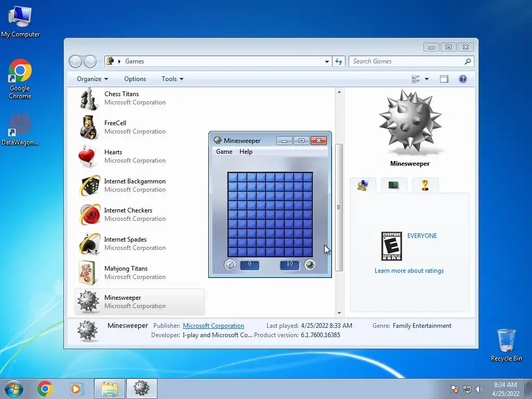This screenshot has width=532, height=399.
Task: Open the DataWagon desktop shortcut
Action: pos(20,129)
